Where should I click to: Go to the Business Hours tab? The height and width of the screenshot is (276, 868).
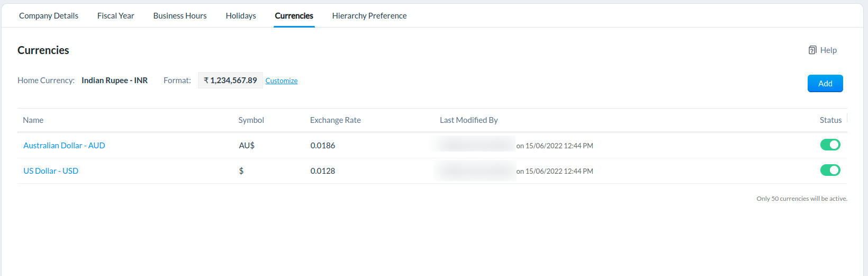click(180, 16)
